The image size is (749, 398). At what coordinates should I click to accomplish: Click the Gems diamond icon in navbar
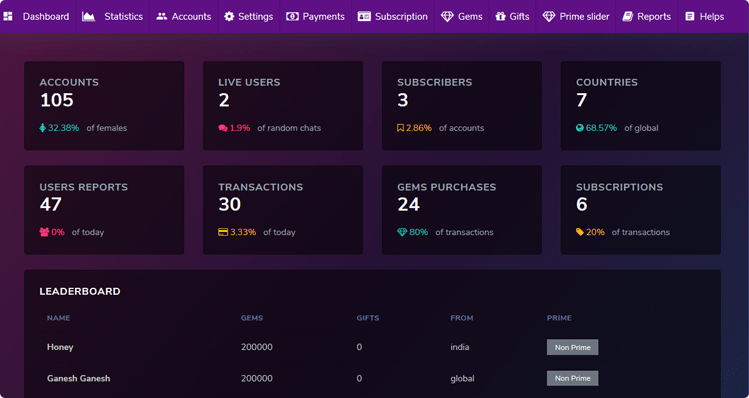click(447, 17)
